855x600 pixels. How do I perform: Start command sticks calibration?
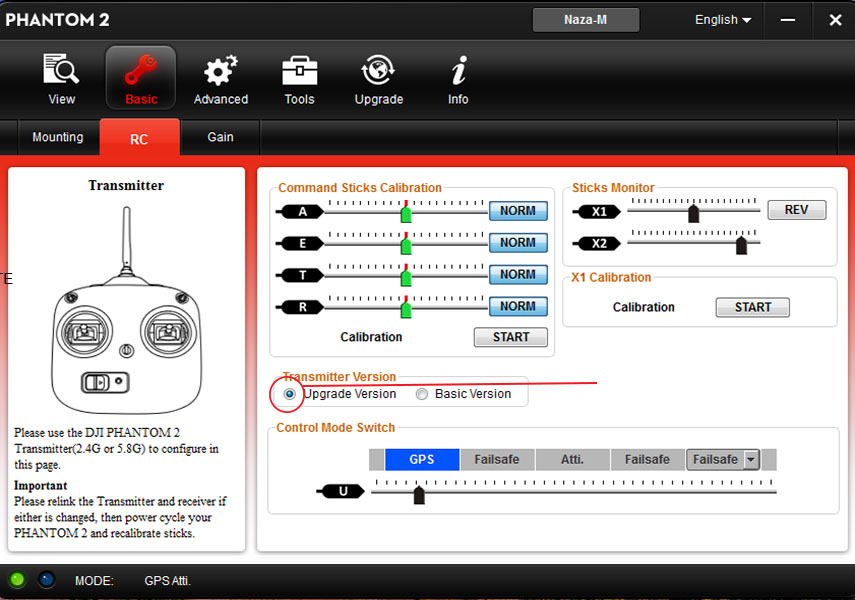coord(511,337)
